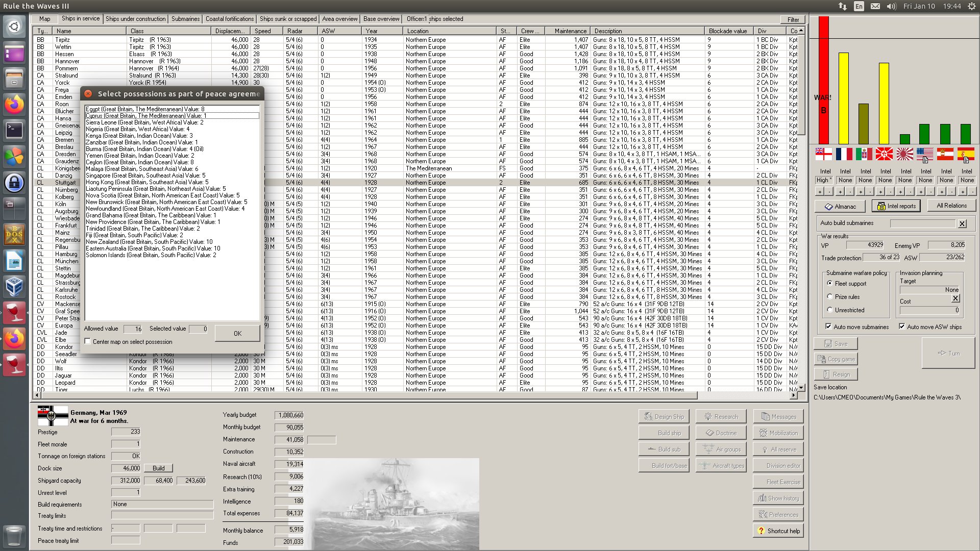Click Build fort/base button
This screenshot has height=551, width=980.
(x=664, y=465)
